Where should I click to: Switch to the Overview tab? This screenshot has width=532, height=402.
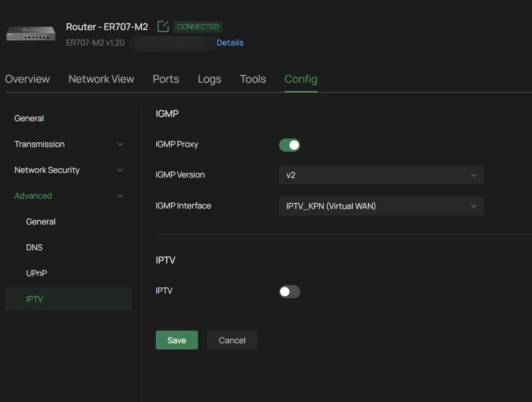click(27, 79)
